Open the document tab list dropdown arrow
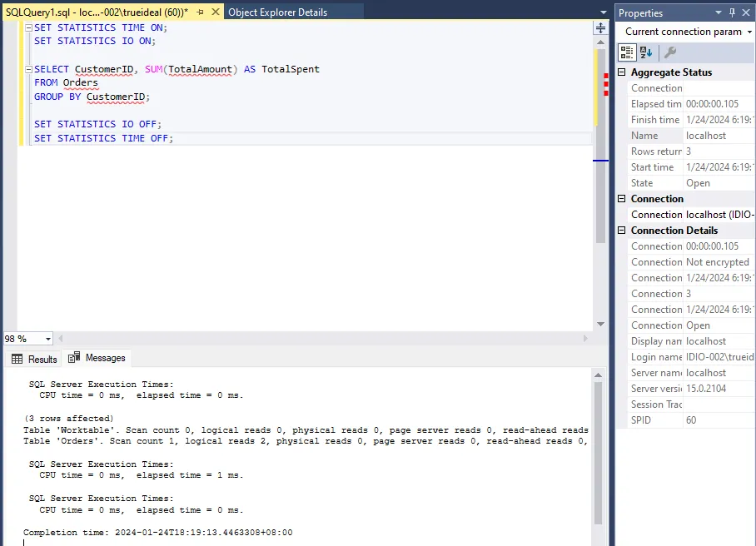 (604, 12)
